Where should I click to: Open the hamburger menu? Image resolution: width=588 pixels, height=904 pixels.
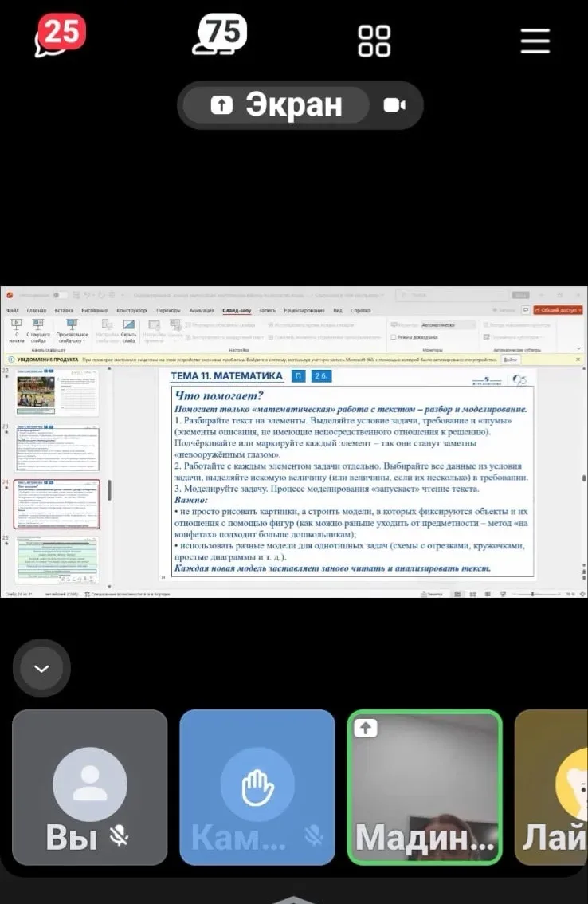(535, 41)
